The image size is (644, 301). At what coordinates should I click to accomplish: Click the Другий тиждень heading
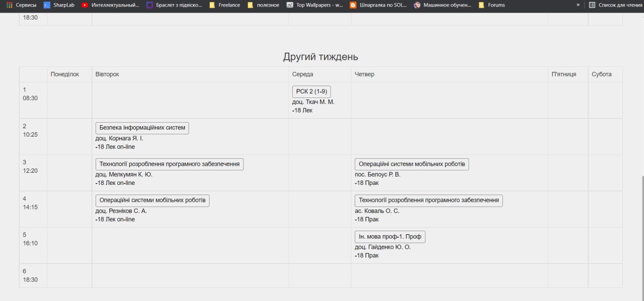coord(320,57)
